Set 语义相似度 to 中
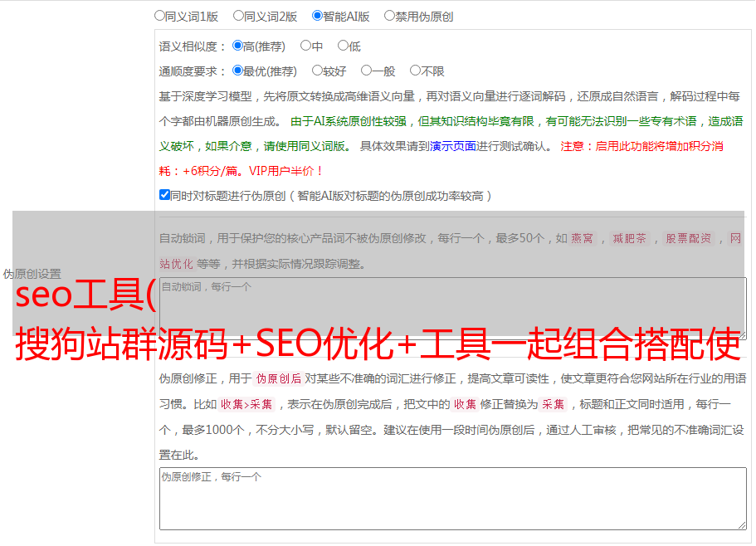 pyautogui.click(x=305, y=46)
